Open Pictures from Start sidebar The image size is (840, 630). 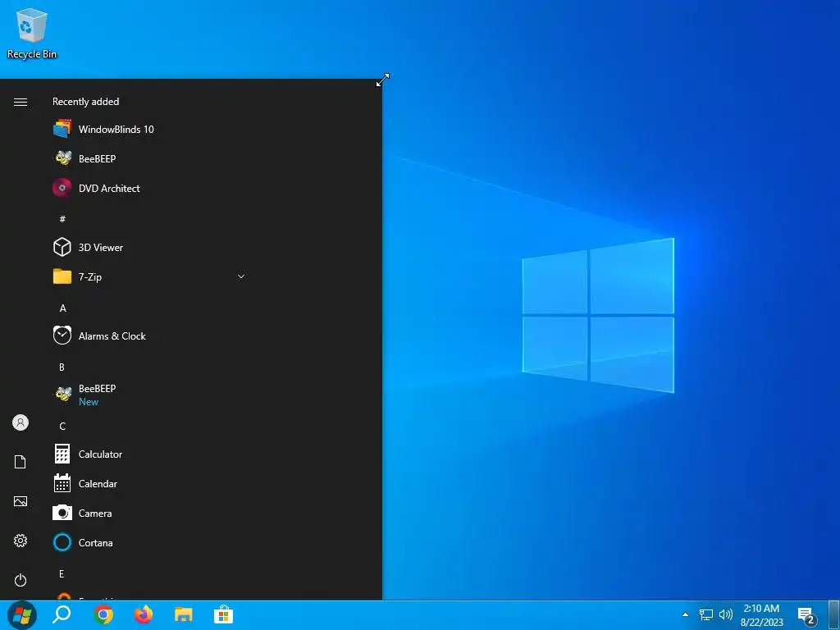click(21, 501)
